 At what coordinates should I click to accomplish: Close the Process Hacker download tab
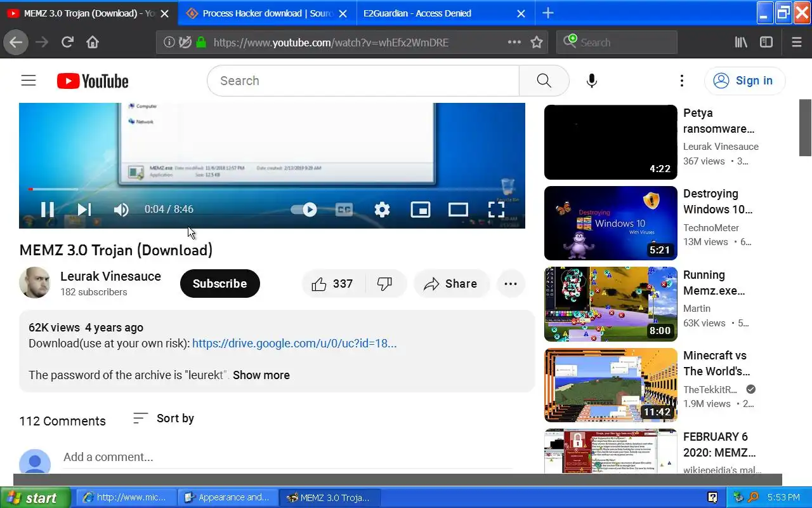click(343, 13)
